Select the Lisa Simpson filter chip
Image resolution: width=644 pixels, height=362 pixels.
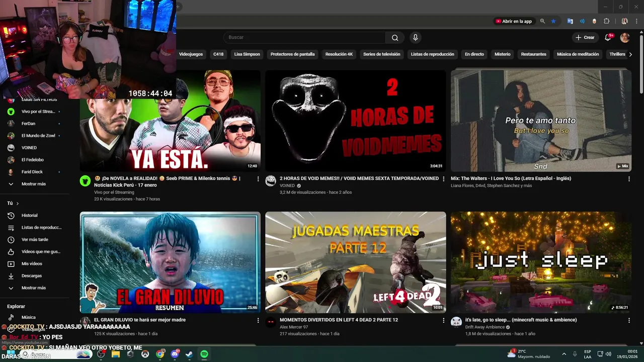pyautogui.click(x=247, y=54)
